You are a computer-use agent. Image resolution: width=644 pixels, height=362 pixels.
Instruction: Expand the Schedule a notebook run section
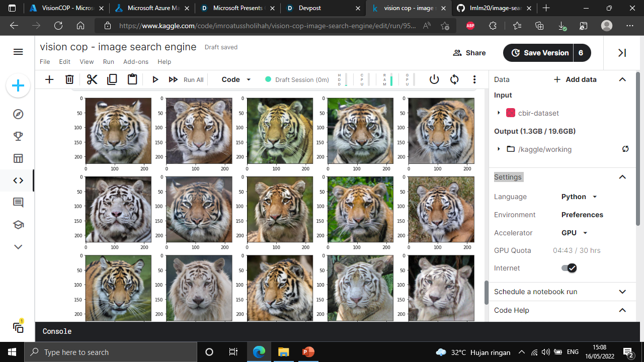[622, 292]
